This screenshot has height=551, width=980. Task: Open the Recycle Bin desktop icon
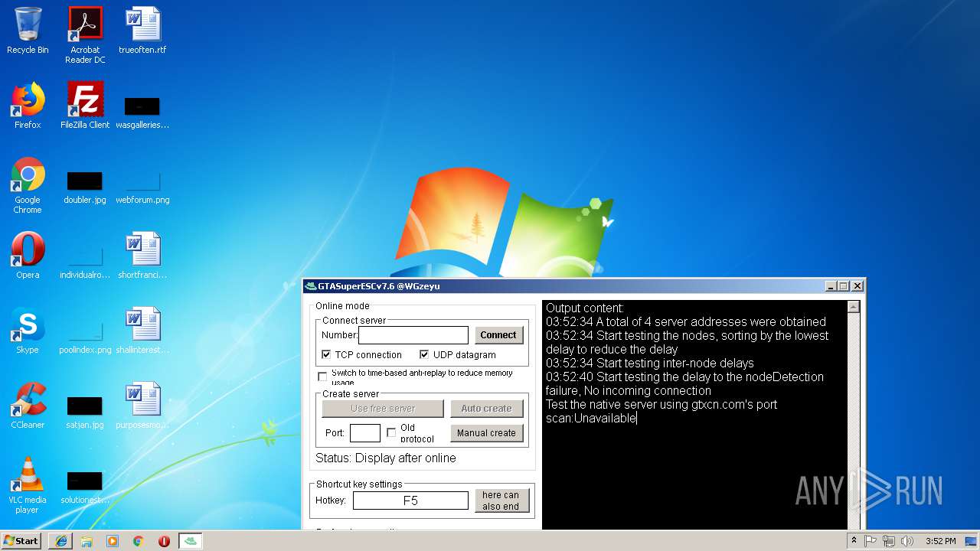tap(28, 31)
